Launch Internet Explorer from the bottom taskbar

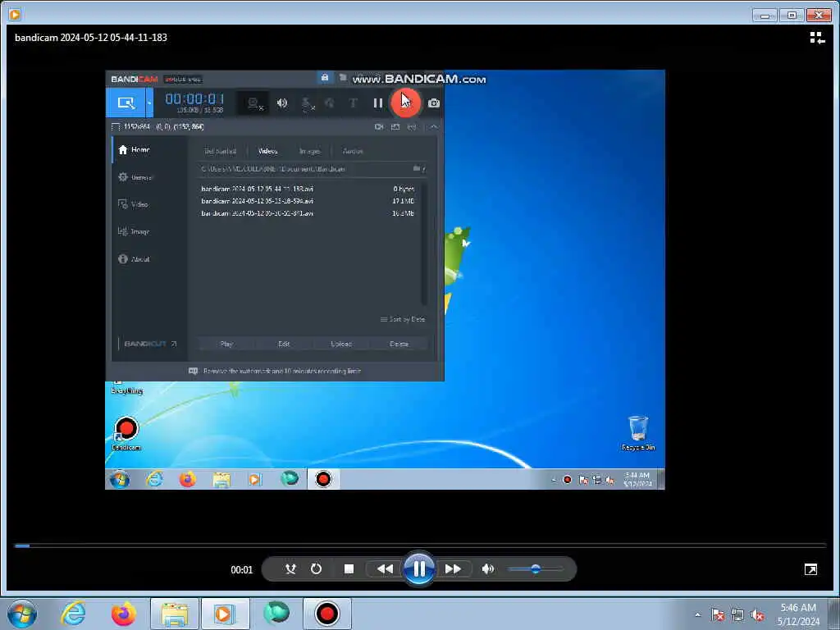coord(73,614)
